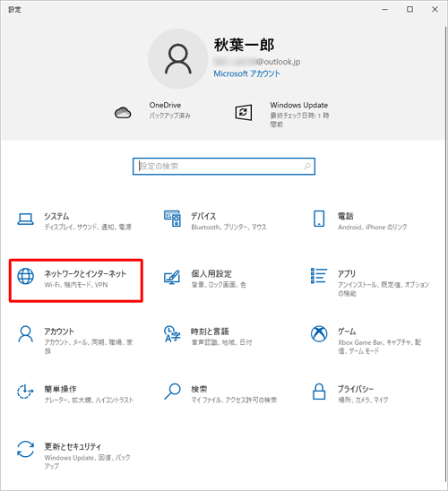
Task: Click the magnifier icon in search box
Action: (307, 167)
